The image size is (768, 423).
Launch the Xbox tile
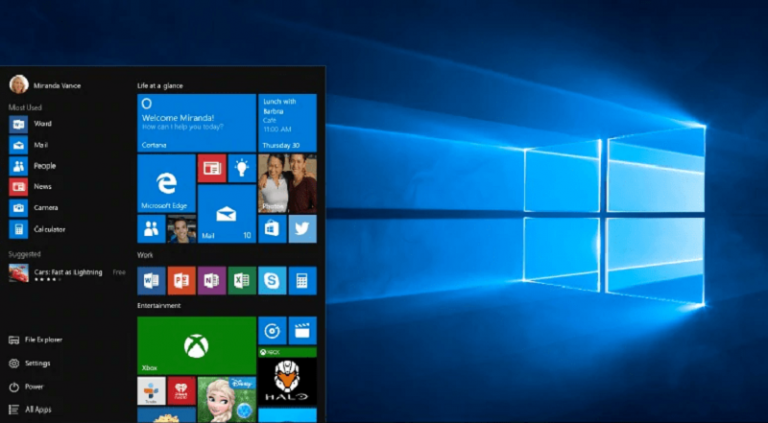coord(196,345)
